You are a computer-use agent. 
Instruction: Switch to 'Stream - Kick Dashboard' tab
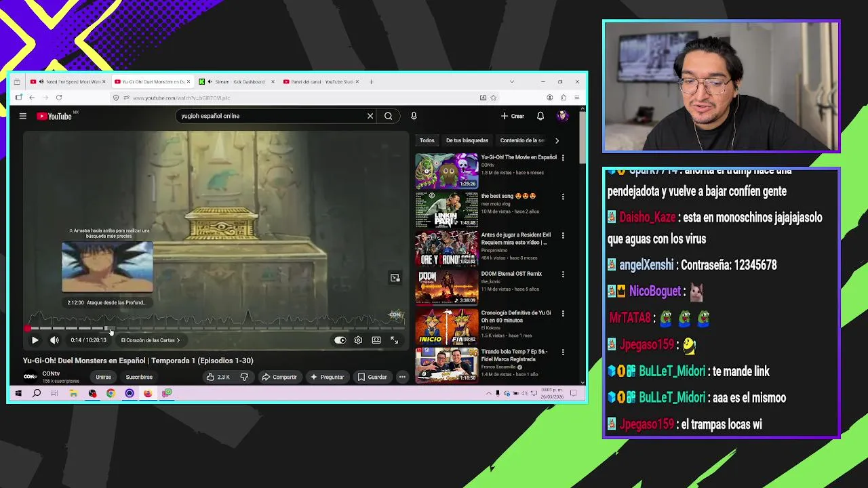point(236,82)
